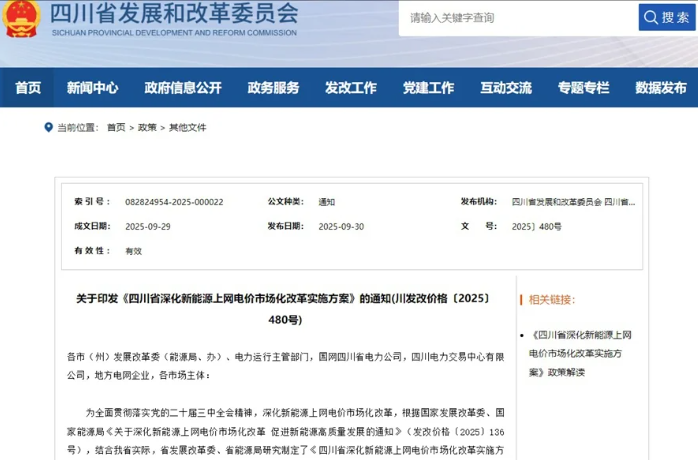Click 政策 breadcrumb link
This screenshot has width=698, height=460.
147,128
